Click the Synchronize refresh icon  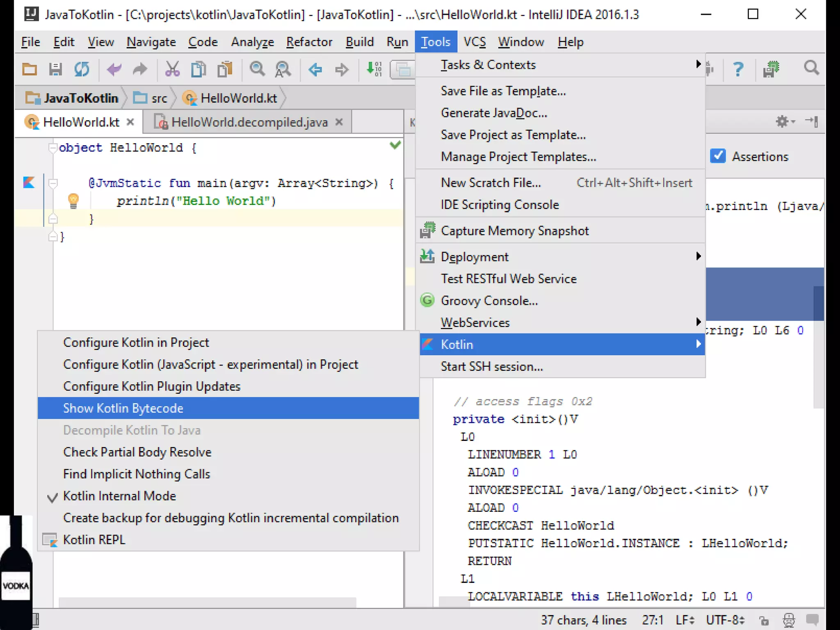(82, 69)
